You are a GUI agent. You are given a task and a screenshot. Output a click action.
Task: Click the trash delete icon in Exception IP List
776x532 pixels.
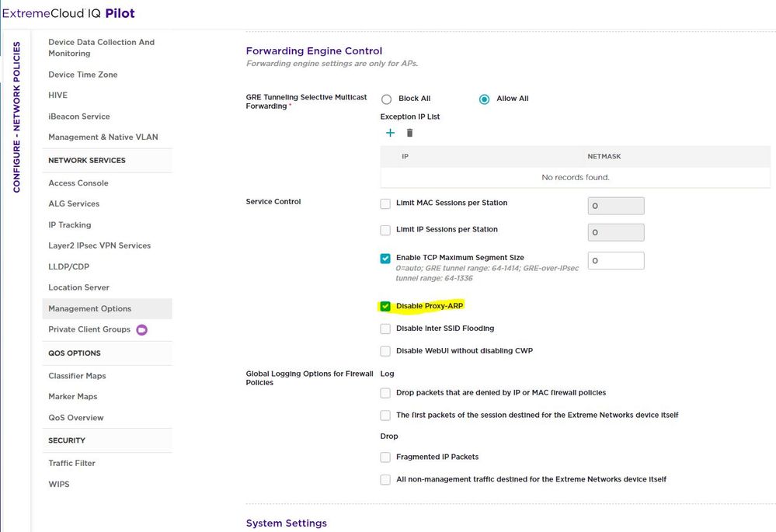pos(410,133)
